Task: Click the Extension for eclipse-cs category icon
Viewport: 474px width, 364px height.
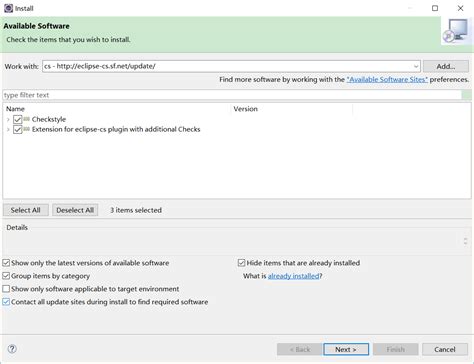Action: (27, 129)
